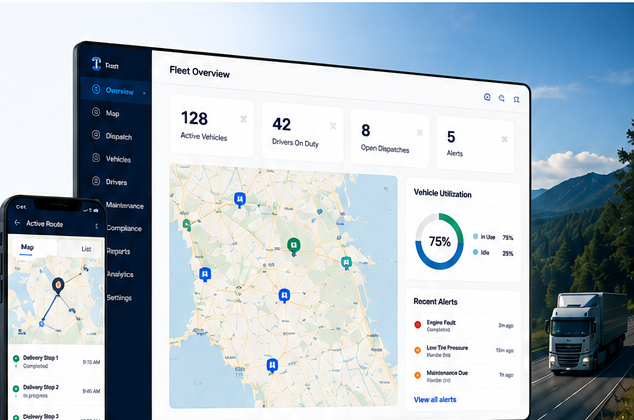634x420 pixels.
Task: Click the 8 Open Dispatches card
Action: pos(390,139)
